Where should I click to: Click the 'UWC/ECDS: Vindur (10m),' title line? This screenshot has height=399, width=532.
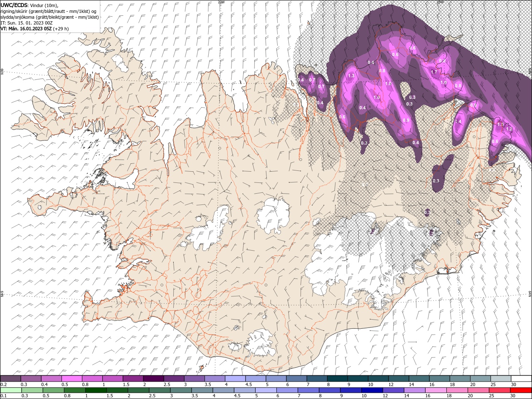pyautogui.click(x=30, y=5)
